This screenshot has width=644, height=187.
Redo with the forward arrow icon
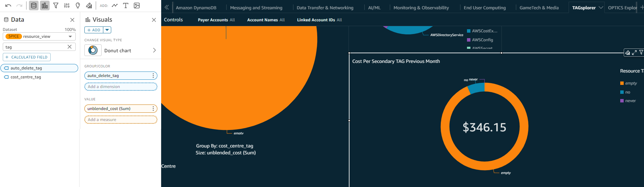[19, 5]
